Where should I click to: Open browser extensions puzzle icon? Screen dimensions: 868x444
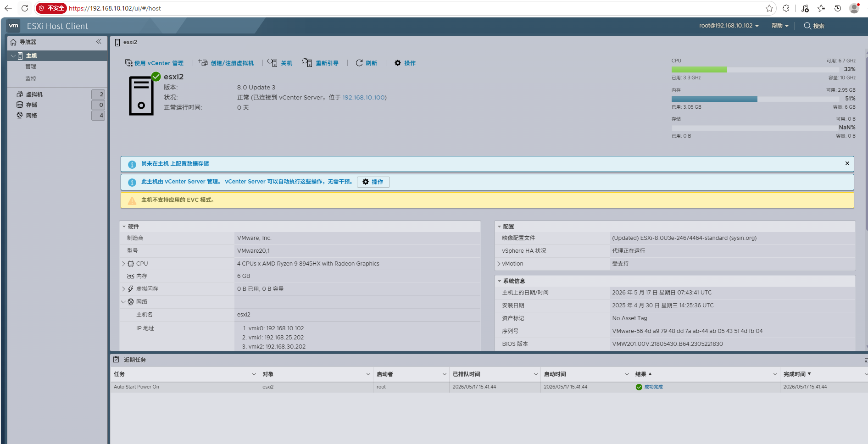786,8
